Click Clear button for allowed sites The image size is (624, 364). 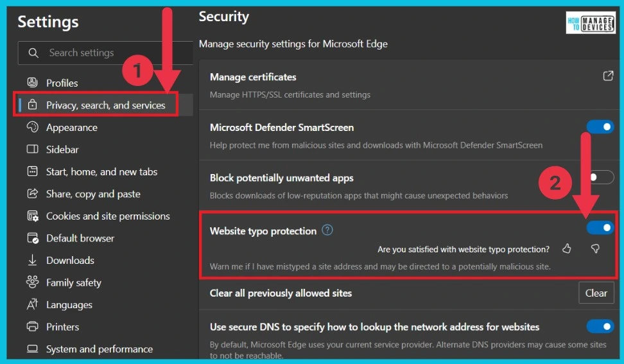coord(596,293)
